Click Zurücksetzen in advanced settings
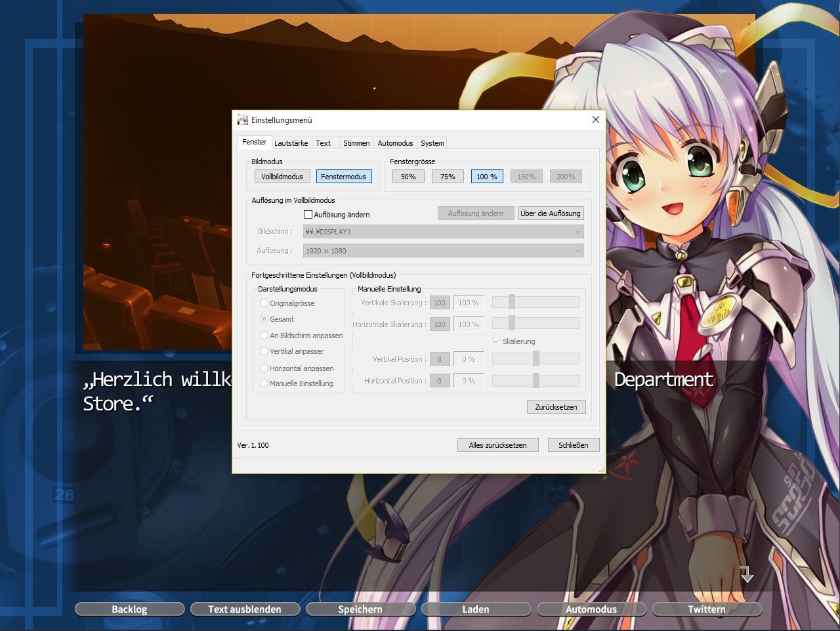 click(556, 407)
